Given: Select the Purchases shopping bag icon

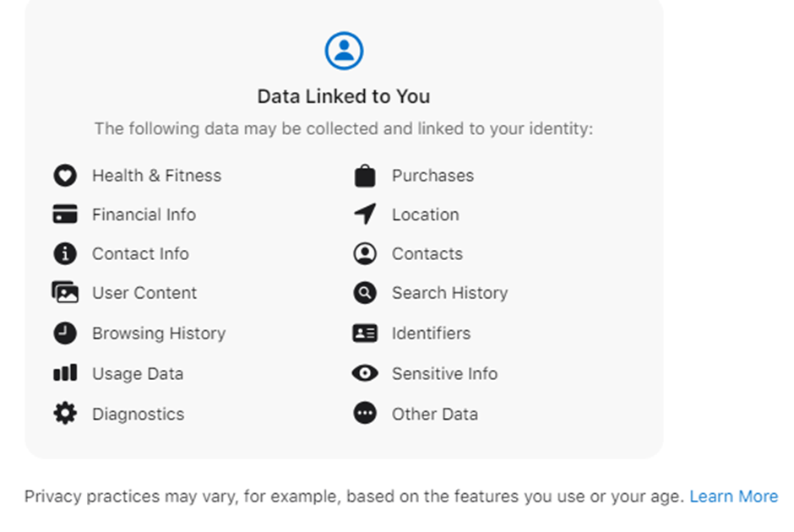Looking at the screenshot, I should tap(364, 175).
